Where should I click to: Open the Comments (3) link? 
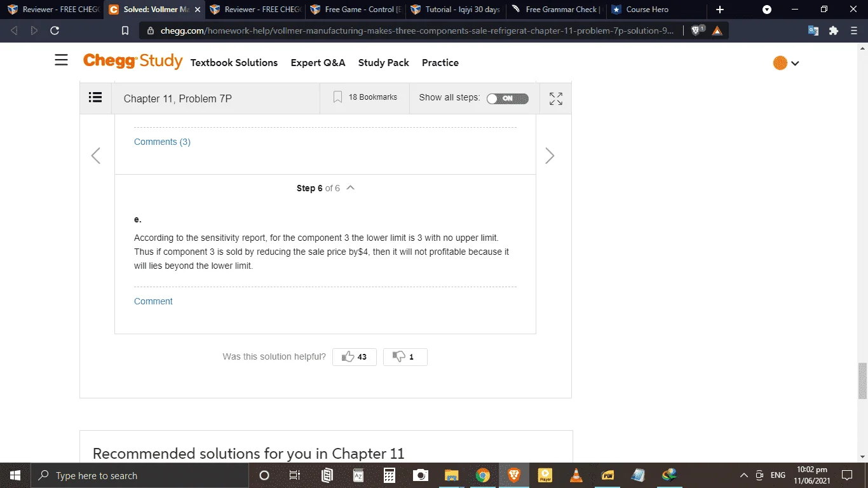162,142
